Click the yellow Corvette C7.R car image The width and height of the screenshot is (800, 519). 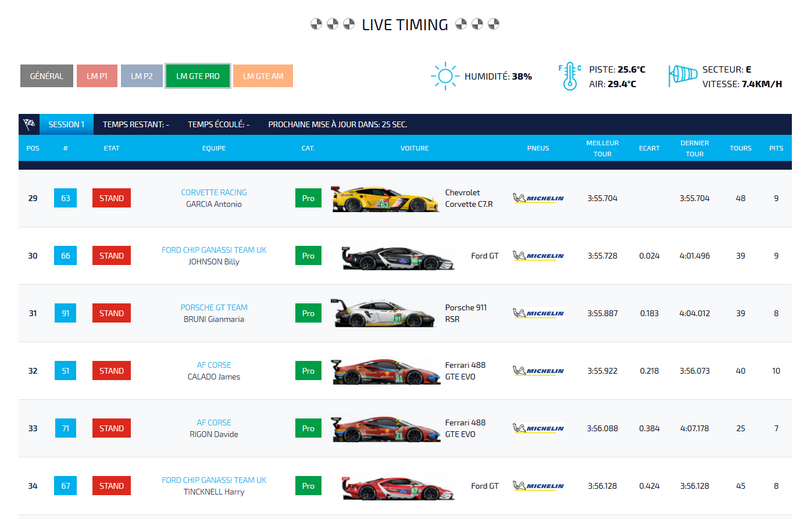pos(385,199)
